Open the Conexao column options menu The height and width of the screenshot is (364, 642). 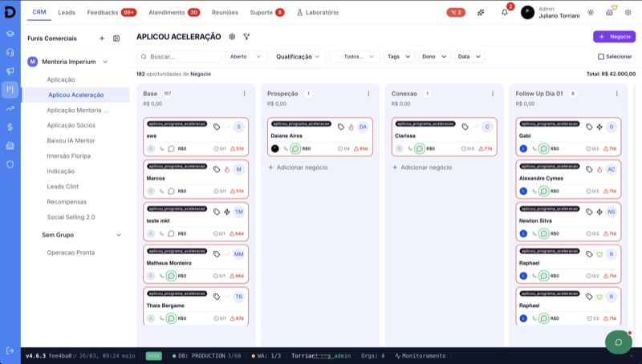[493, 94]
